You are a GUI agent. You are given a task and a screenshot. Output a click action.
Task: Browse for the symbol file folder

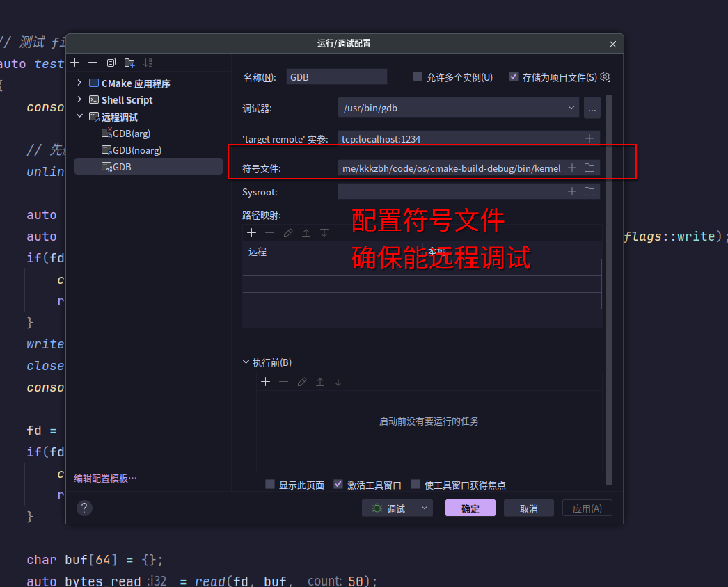pyautogui.click(x=589, y=168)
